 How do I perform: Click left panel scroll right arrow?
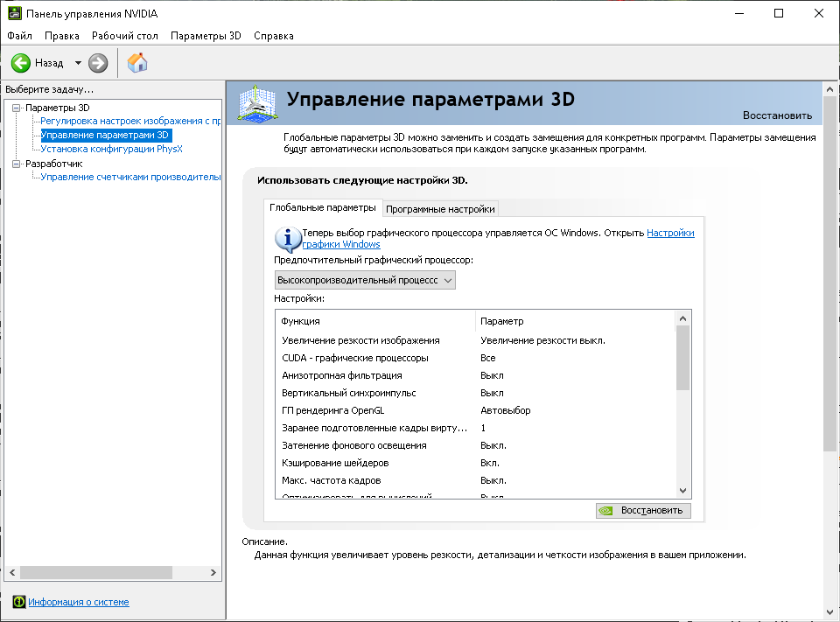point(213,573)
